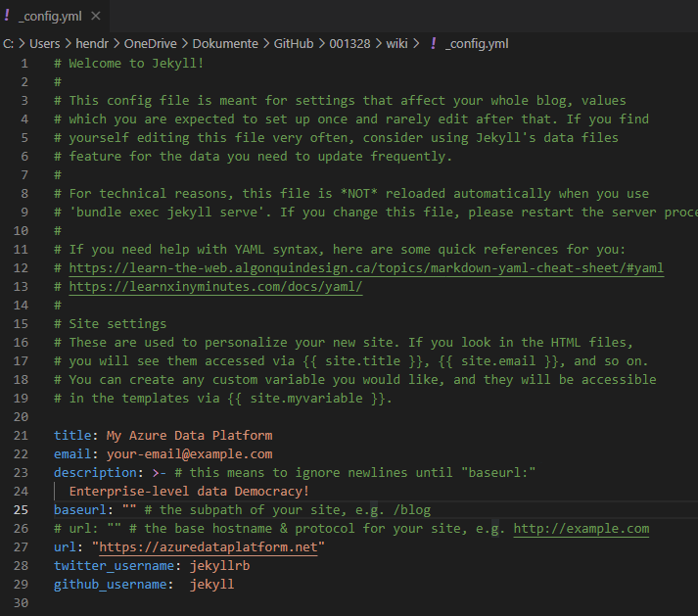Viewport: 698px width, 616px height.
Task: Click the Dokumente breadcrumb segment
Action: (225, 43)
